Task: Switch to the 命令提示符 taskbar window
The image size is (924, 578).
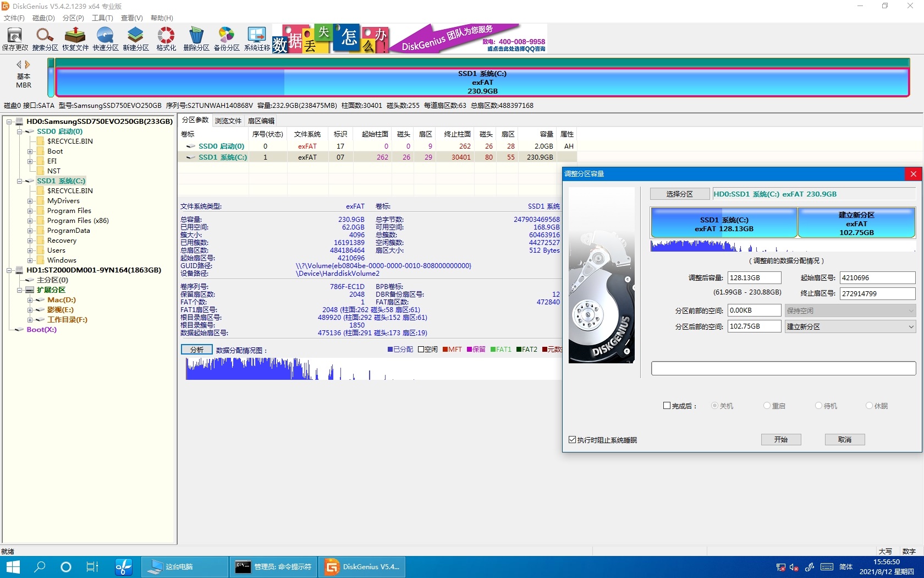Action: pyautogui.click(x=273, y=566)
